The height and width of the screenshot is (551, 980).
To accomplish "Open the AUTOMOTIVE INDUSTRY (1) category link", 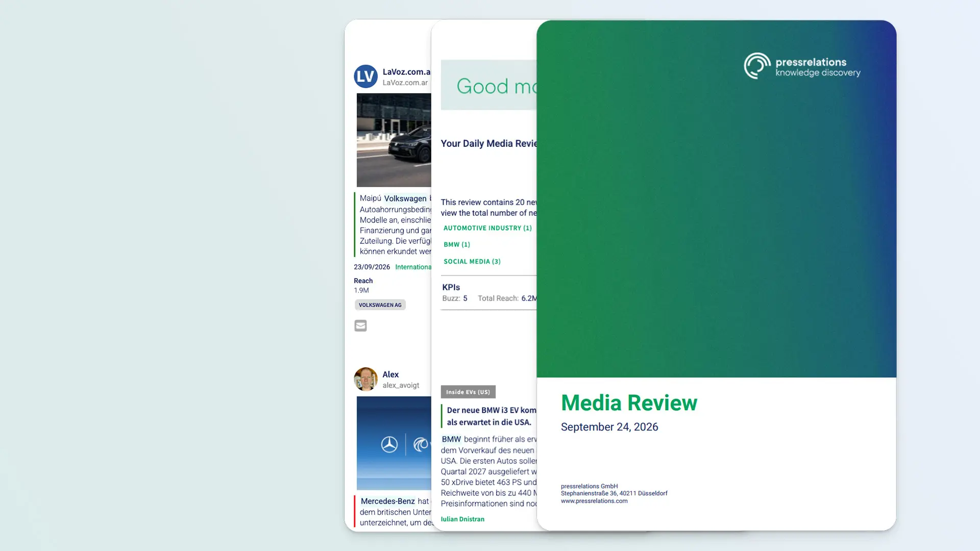I will pyautogui.click(x=487, y=228).
